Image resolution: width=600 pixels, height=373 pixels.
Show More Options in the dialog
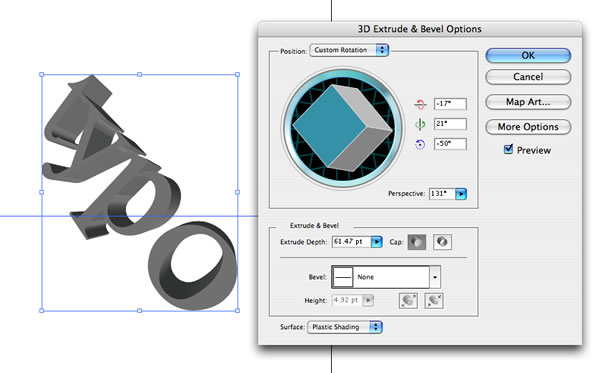[528, 127]
